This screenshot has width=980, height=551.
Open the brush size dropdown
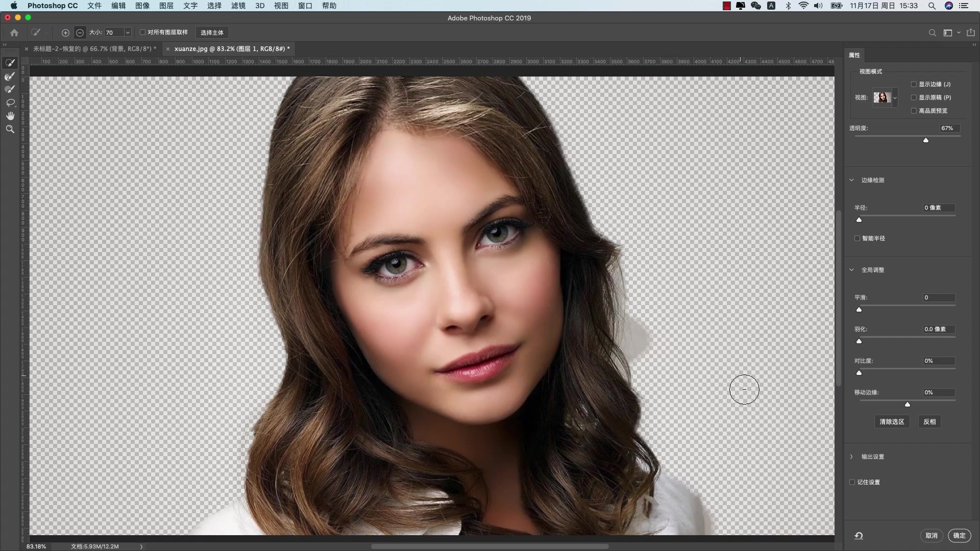[x=128, y=33]
